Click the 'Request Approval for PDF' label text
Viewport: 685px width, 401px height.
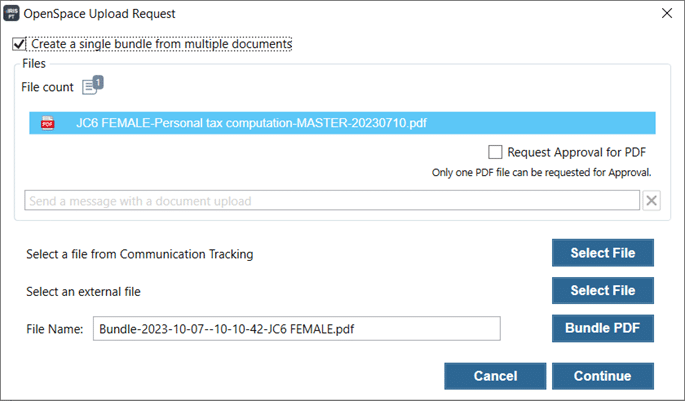coord(576,152)
